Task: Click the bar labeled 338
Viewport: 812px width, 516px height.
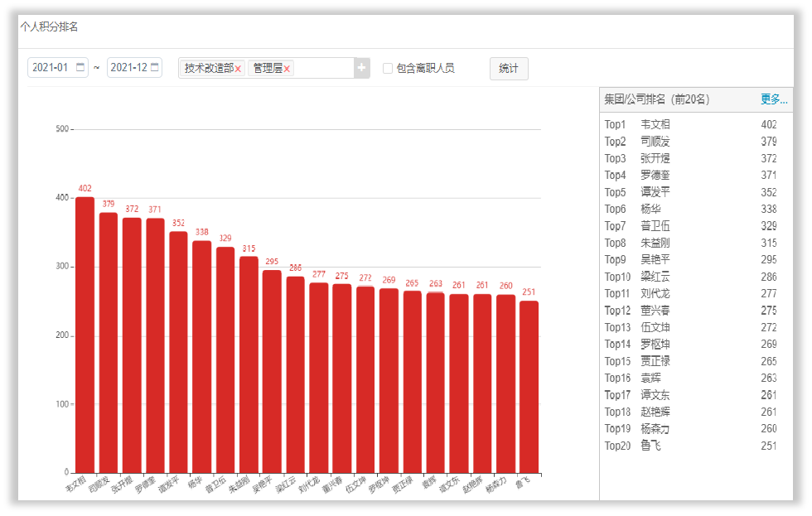Action: click(202, 357)
